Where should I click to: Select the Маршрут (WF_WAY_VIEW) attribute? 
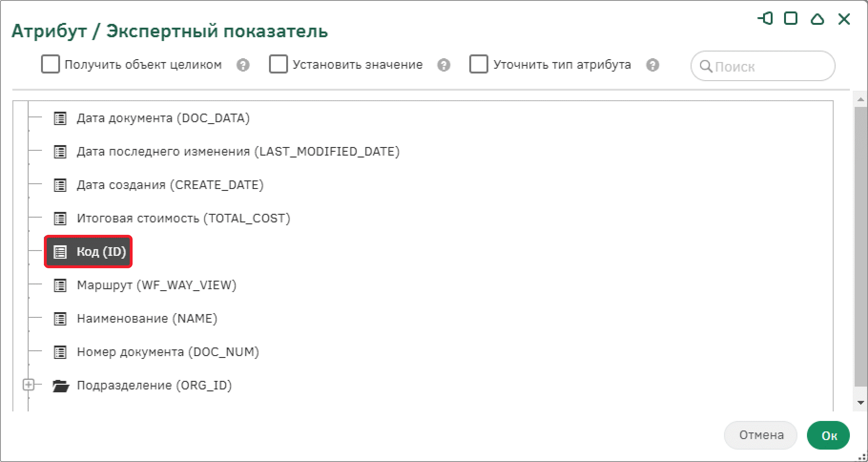156,285
